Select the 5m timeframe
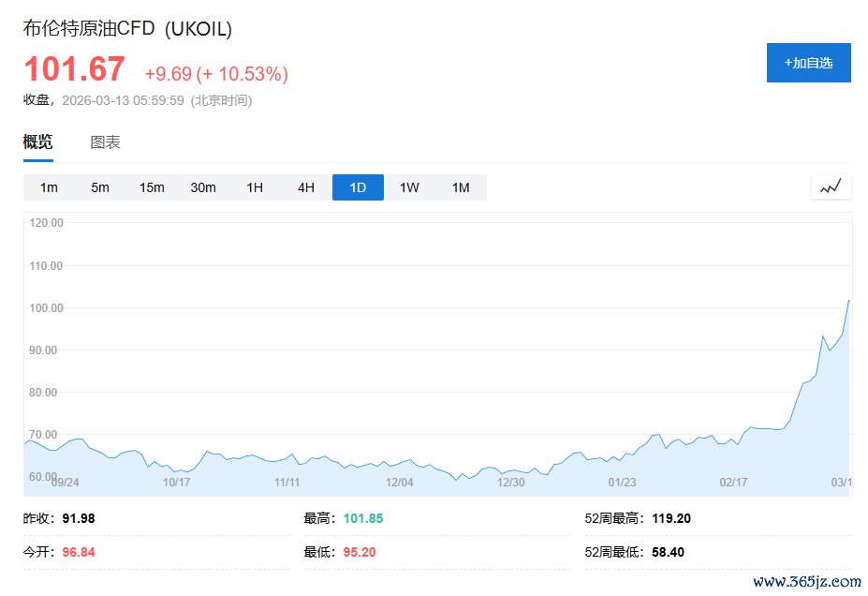 click(x=100, y=187)
